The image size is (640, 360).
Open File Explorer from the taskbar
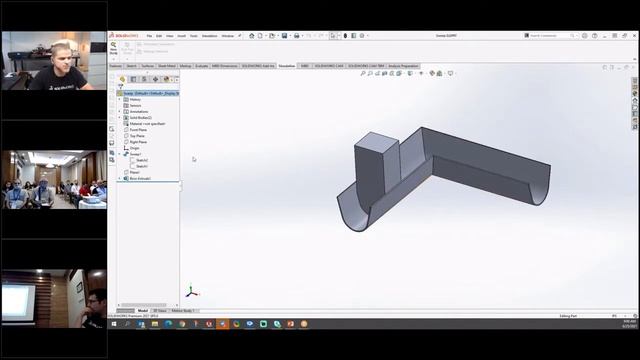point(155,324)
